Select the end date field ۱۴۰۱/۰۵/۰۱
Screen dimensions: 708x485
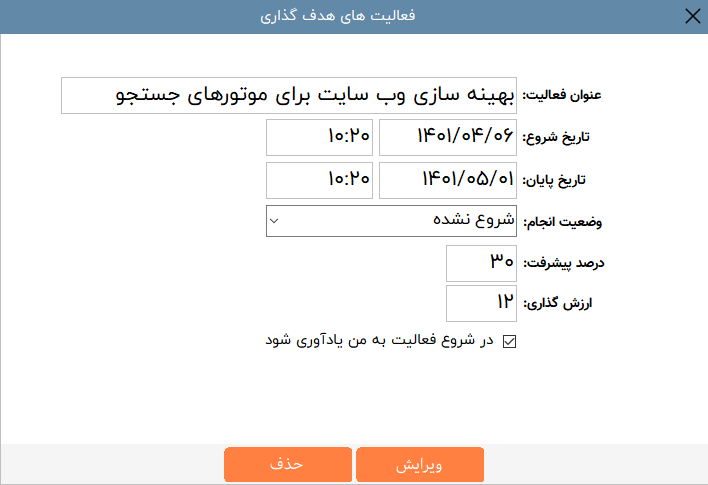[450, 179]
